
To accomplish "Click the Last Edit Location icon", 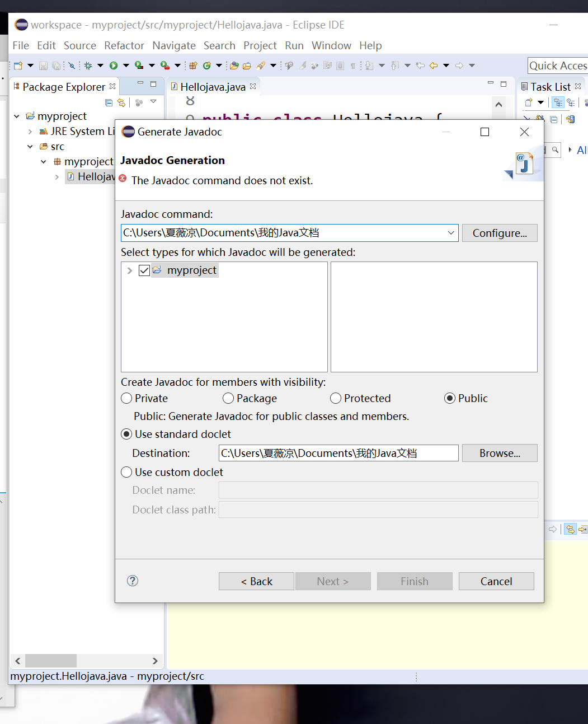I will point(420,66).
